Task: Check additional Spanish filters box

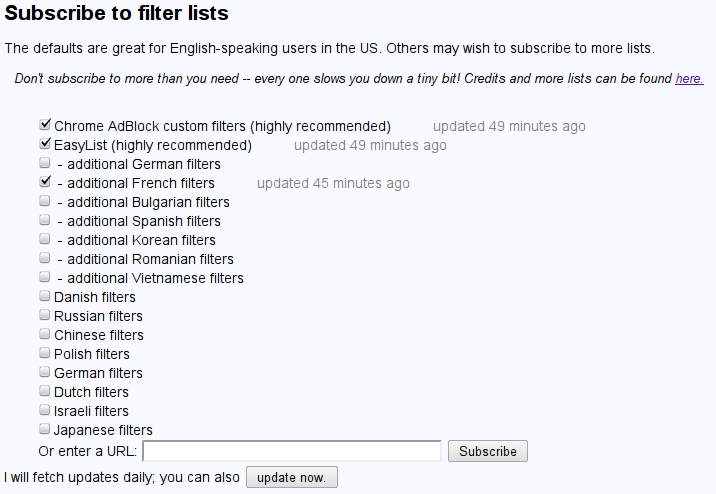Action: point(45,221)
